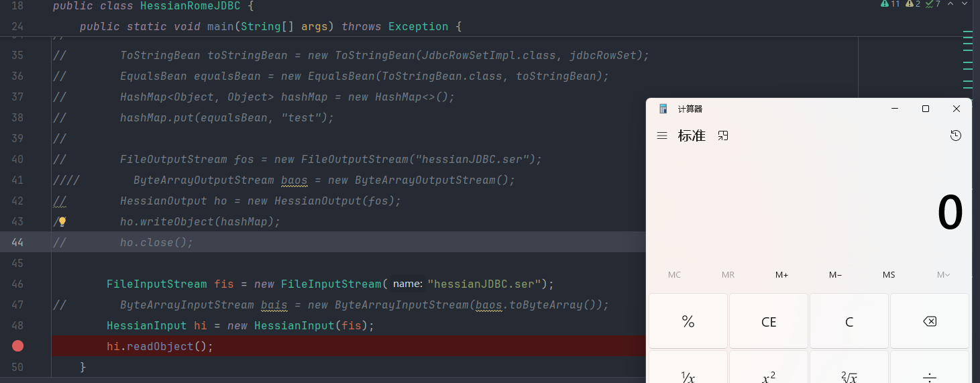Click the ho.writeObject(hashMap) line

coord(200,221)
